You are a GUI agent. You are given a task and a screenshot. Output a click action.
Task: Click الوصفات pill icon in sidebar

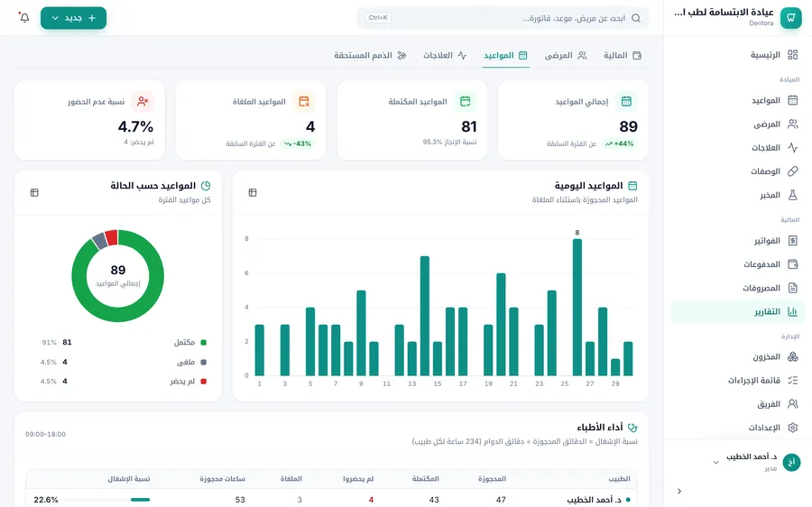[792, 171]
